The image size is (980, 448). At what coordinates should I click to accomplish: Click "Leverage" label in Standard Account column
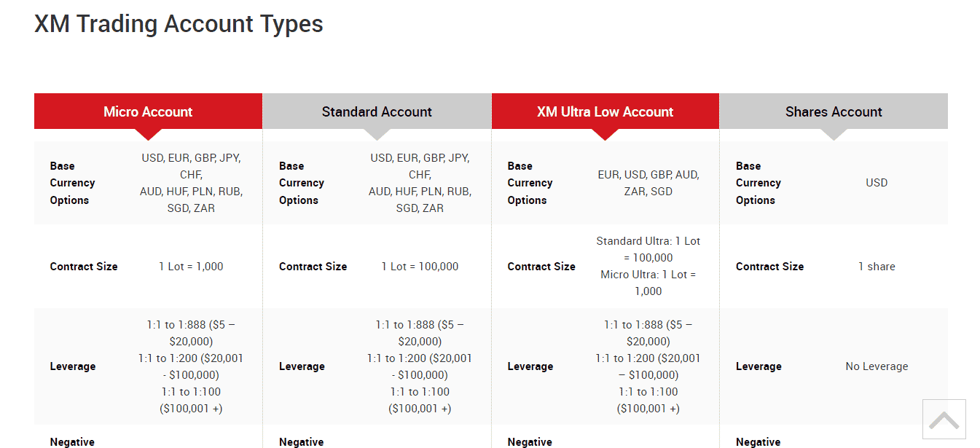302,366
